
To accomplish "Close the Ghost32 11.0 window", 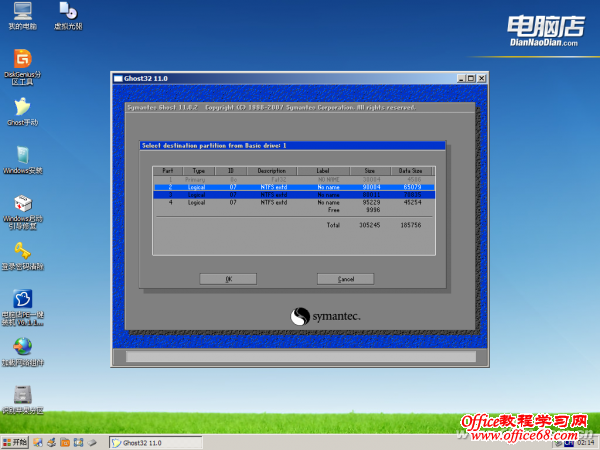I will 481,78.
